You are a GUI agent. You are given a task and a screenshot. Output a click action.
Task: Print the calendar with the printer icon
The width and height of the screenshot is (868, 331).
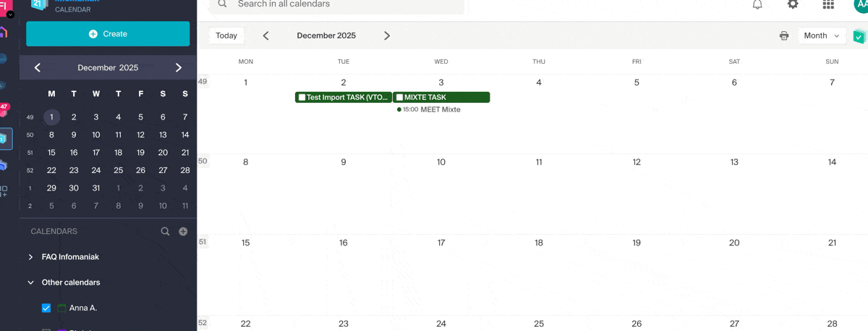tap(784, 35)
